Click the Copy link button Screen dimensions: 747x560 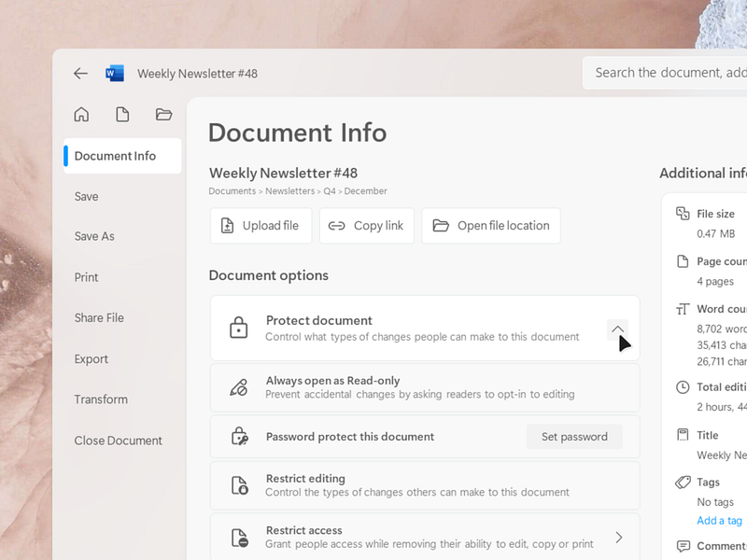click(366, 225)
